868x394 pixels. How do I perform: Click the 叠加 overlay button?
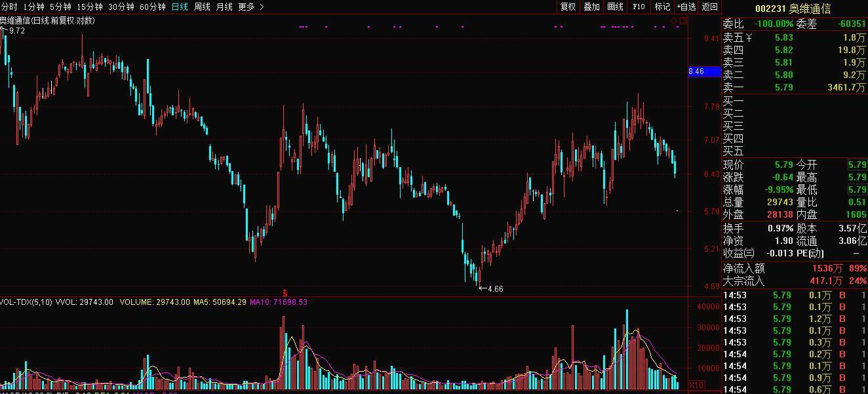coord(591,7)
